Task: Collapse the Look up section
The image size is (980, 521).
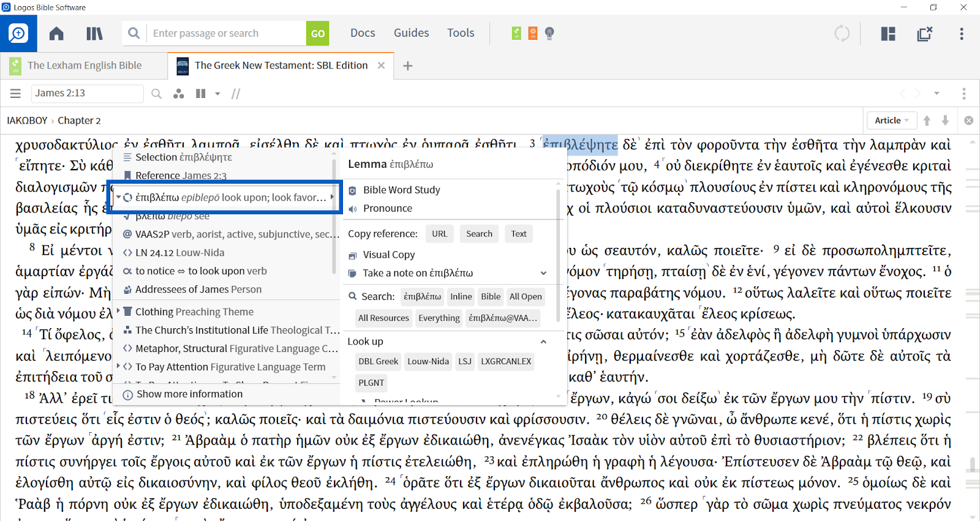Action: tap(543, 342)
